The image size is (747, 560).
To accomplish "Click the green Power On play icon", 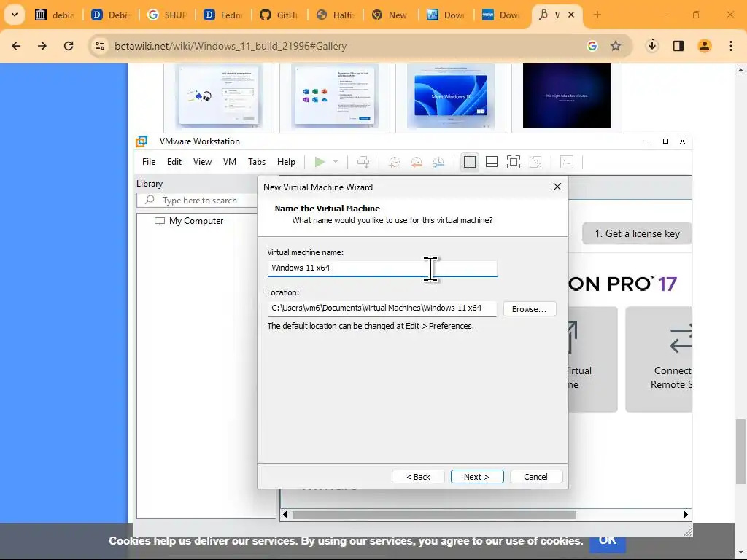I will (320, 162).
